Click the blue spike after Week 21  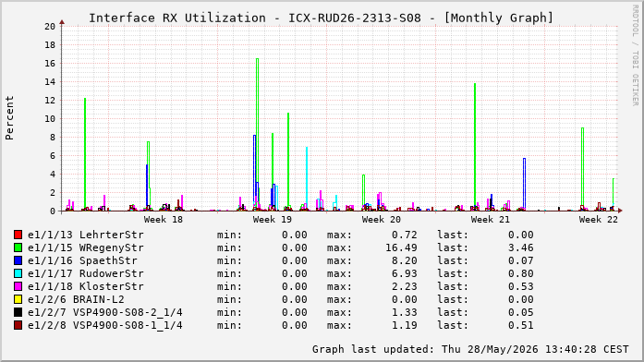click(x=524, y=184)
